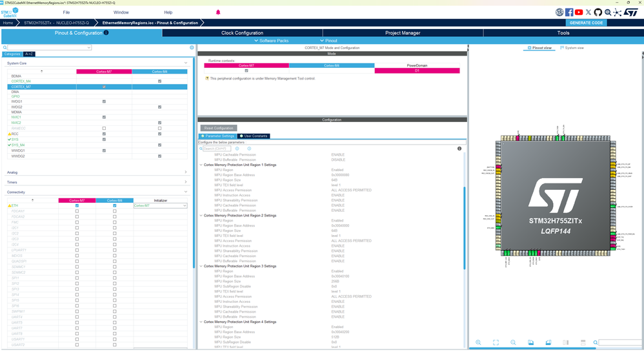Collapse MPU Region 2 Settings group
Screen dimensions: 644x352
click(x=201, y=216)
